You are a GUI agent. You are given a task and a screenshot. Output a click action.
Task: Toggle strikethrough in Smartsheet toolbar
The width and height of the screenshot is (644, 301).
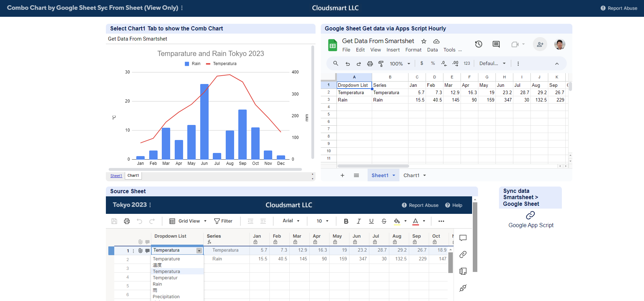pos(384,221)
